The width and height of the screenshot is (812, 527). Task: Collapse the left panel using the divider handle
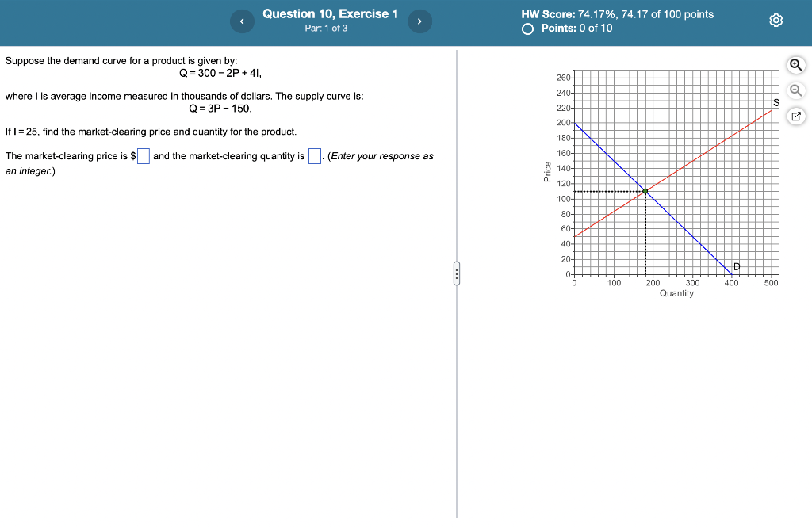click(x=457, y=272)
